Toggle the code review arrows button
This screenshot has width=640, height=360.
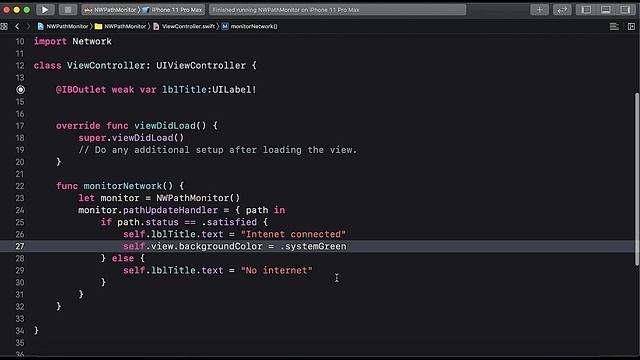point(562,10)
